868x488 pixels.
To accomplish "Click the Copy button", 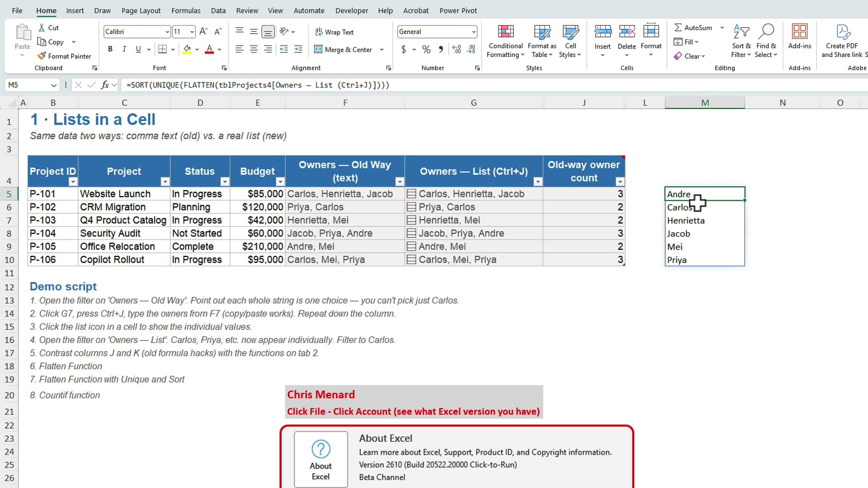I will (51, 42).
